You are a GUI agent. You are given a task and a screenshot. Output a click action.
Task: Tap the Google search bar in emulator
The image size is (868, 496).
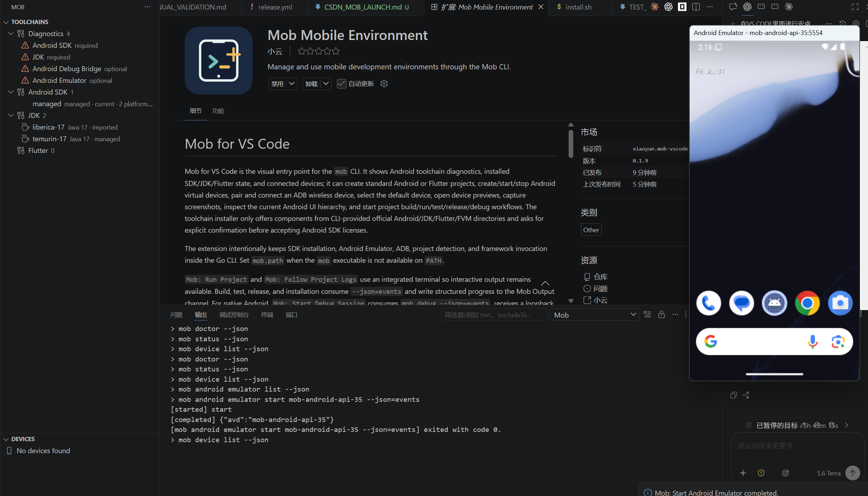[x=774, y=342]
